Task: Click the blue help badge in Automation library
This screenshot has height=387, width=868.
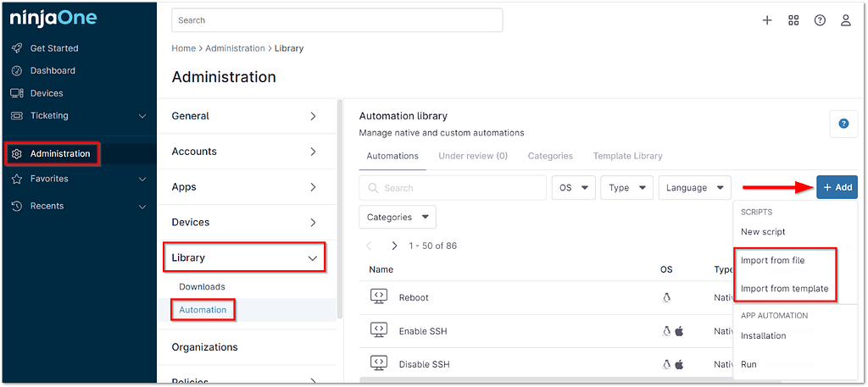Action: click(843, 124)
